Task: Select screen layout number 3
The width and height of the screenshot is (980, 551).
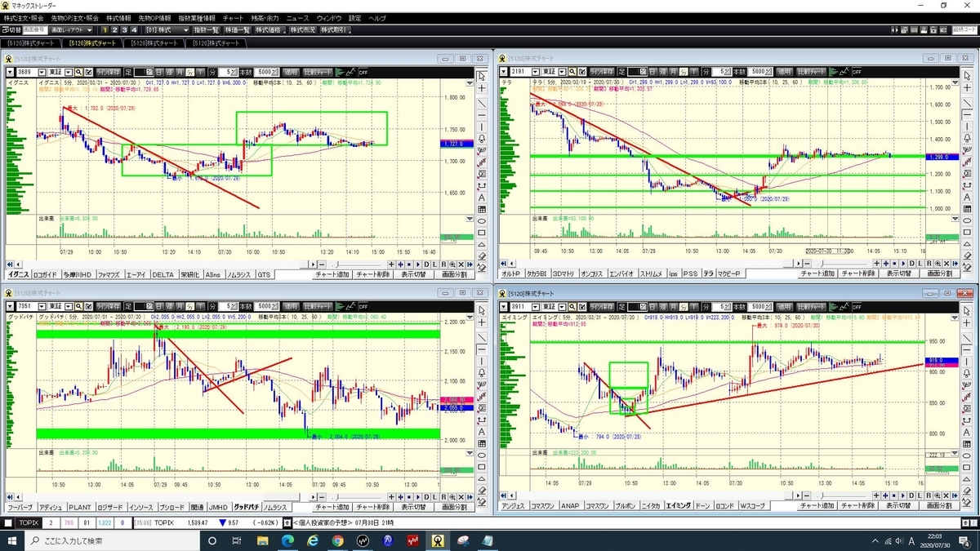Action: click(124, 29)
